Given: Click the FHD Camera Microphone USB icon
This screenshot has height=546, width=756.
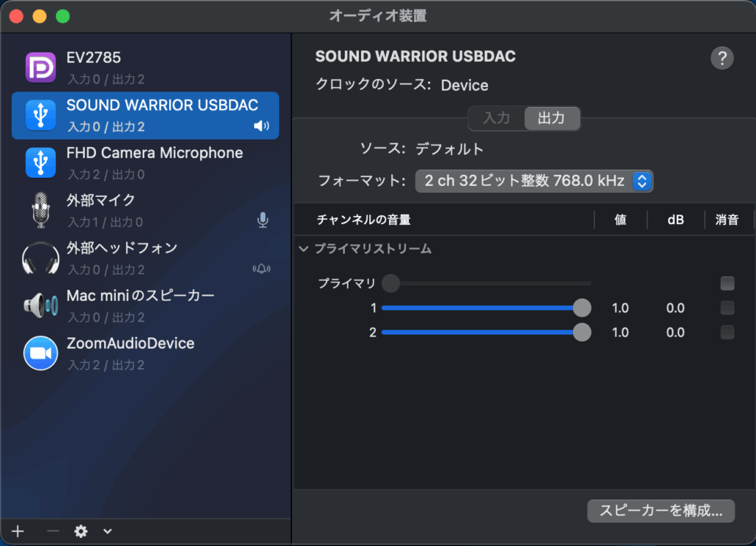Looking at the screenshot, I should [x=41, y=162].
